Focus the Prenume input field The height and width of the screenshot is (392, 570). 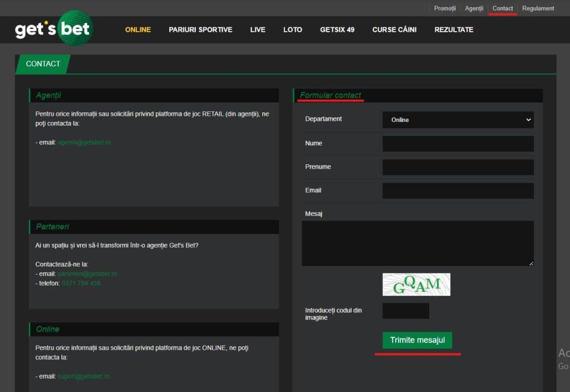(x=458, y=167)
